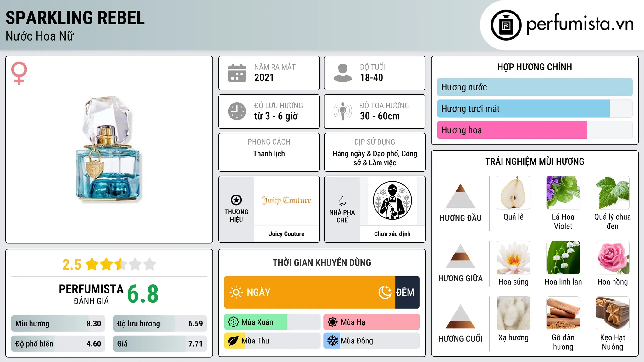
Task: Click the longevity value từ 3 - 6 giờ
Action: tap(276, 116)
